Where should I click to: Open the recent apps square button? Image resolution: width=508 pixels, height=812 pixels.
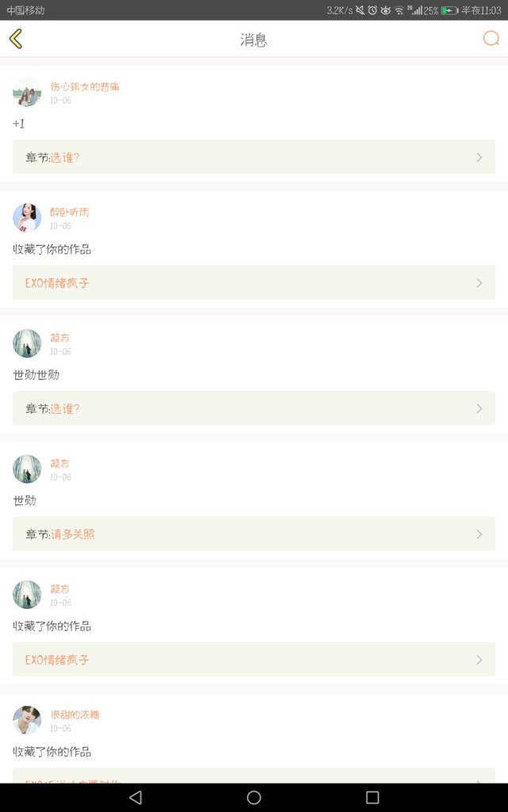point(372,798)
